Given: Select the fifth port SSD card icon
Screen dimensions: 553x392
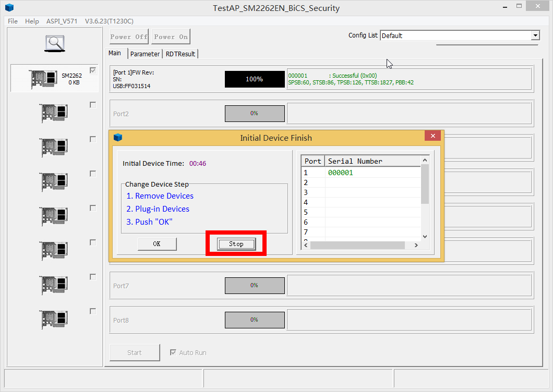Looking at the screenshot, I should pyautogui.click(x=54, y=216).
